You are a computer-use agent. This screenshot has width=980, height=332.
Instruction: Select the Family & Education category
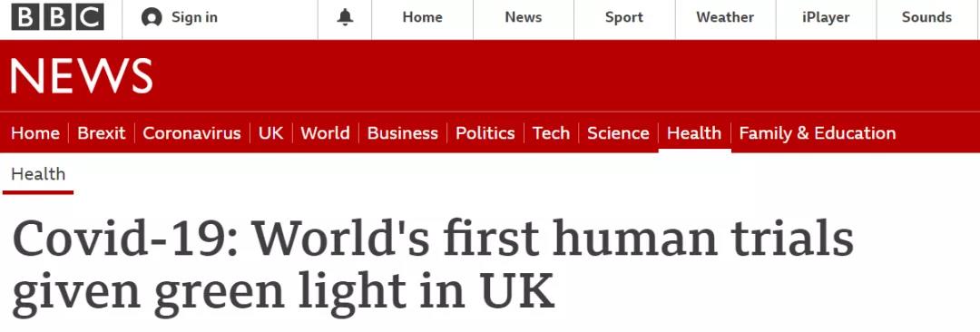(818, 133)
